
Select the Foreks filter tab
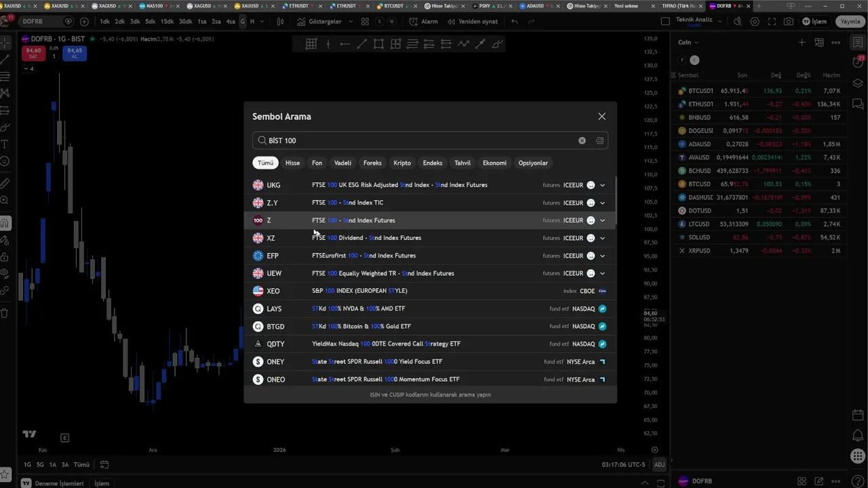[372, 163]
